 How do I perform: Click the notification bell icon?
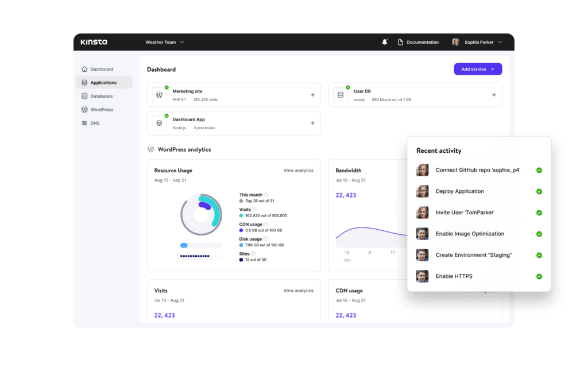(x=384, y=41)
